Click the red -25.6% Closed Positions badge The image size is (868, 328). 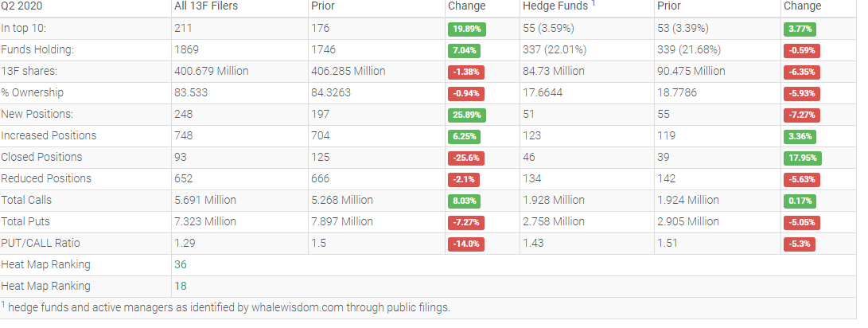pyautogui.click(x=466, y=158)
